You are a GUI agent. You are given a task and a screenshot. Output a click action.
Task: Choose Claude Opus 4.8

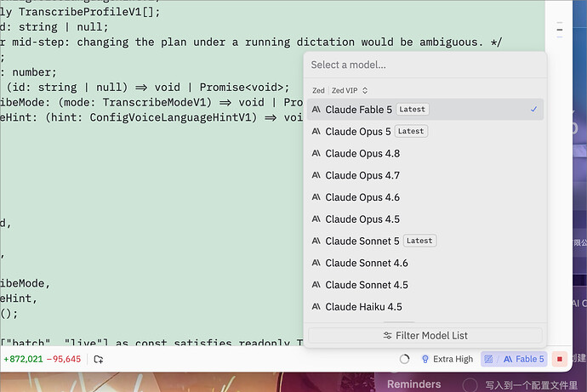pyautogui.click(x=425, y=153)
